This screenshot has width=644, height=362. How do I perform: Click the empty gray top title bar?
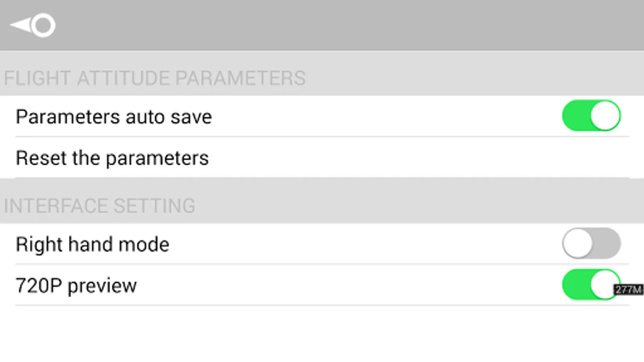pos(322,25)
